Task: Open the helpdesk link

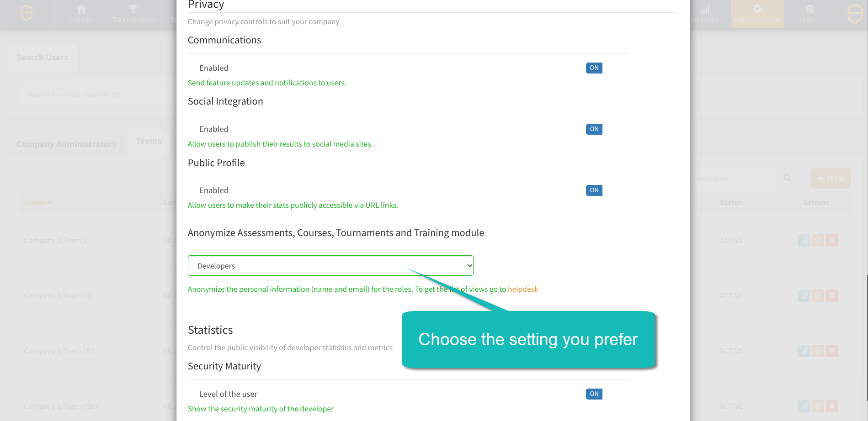Action: [523, 289]
